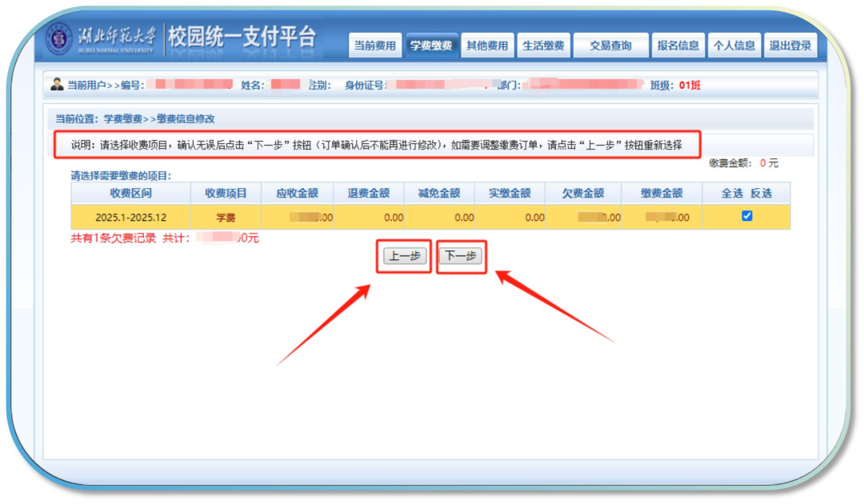The image size is (864, 504).
Task: Uncheck the 学费 row checkbox
Action: click(746, 216)
